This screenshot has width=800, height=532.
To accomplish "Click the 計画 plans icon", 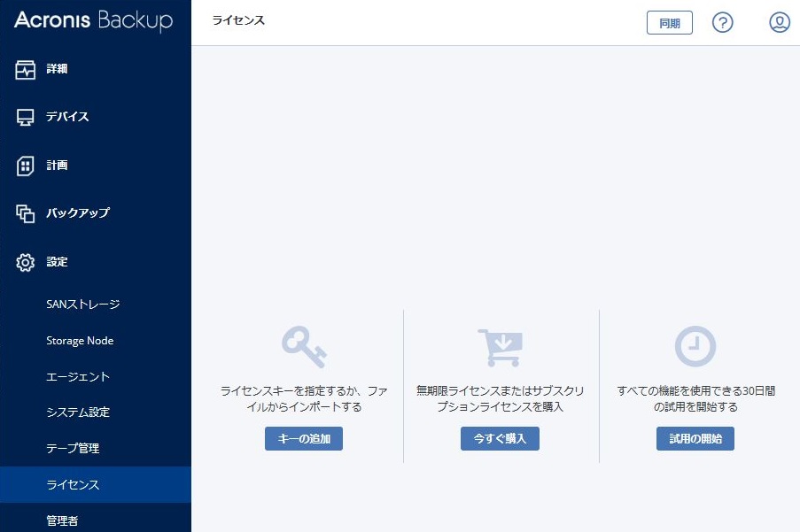I will 25,166.
